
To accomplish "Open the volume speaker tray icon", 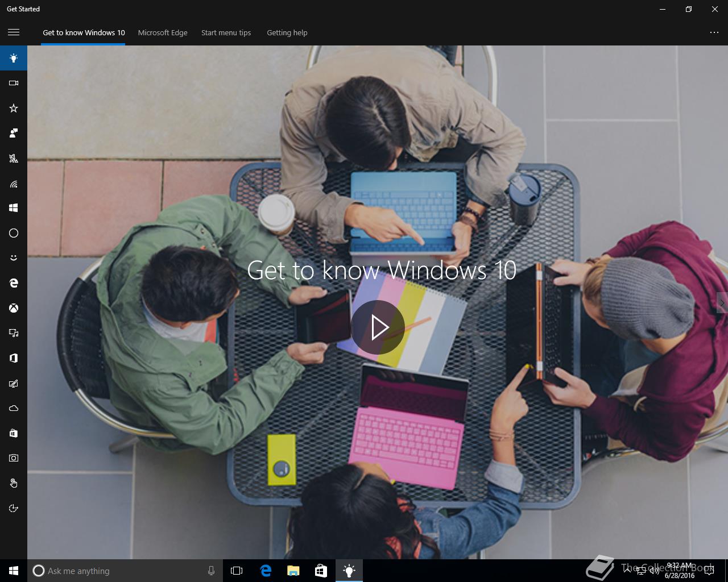I will (x=655, y=571).
